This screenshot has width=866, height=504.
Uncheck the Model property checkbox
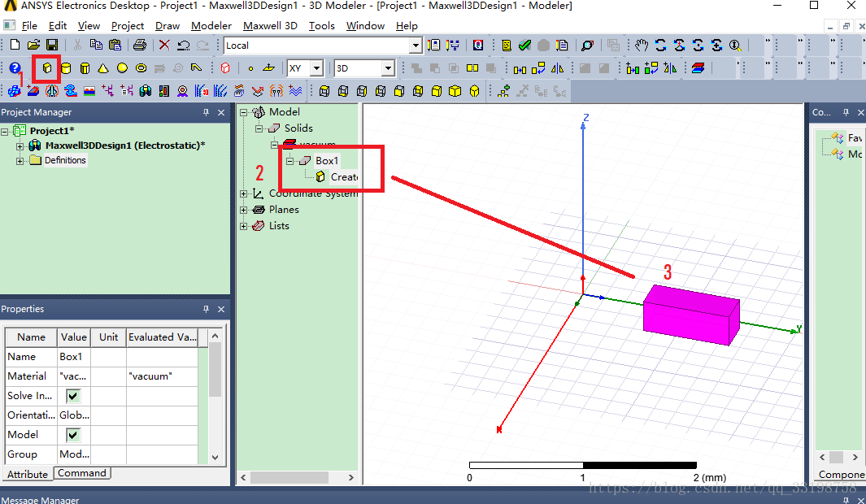(x=73, y=435)
